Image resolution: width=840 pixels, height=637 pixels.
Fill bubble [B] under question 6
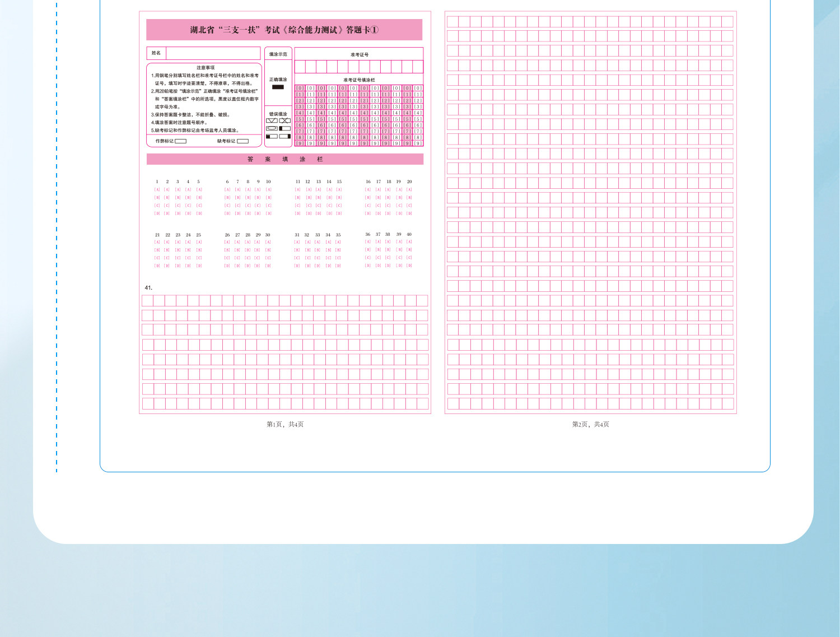[227, 198]
